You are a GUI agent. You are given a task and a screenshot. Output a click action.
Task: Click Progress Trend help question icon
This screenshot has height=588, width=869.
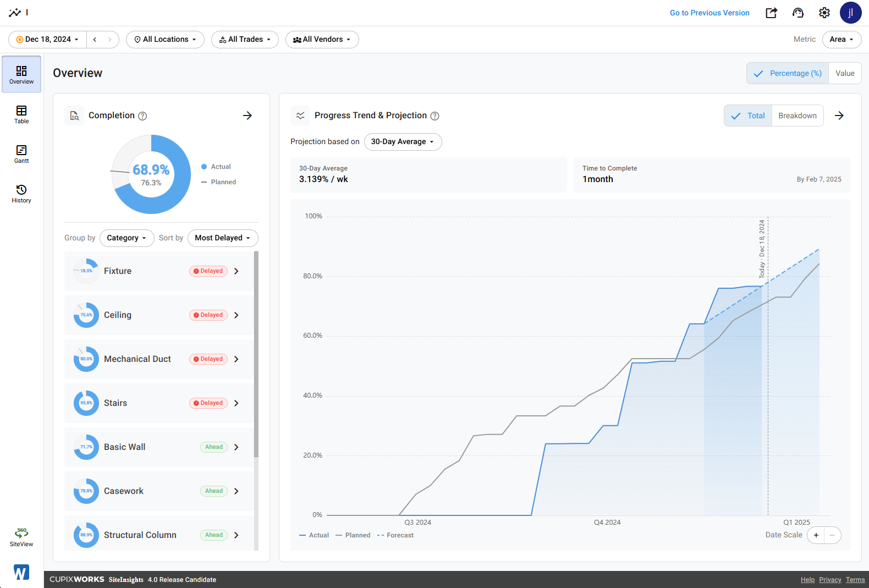(x=435, y=116)
